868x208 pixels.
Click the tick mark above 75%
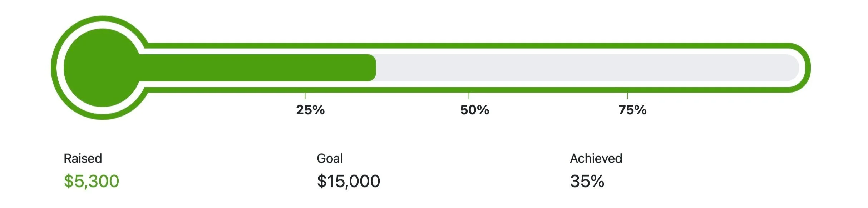pos(627,96)
